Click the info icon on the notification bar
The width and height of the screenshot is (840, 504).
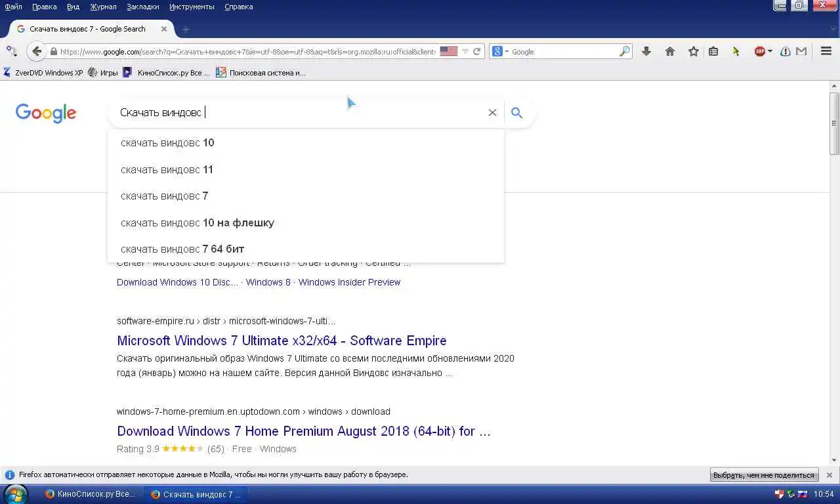[x=10, y=474]
